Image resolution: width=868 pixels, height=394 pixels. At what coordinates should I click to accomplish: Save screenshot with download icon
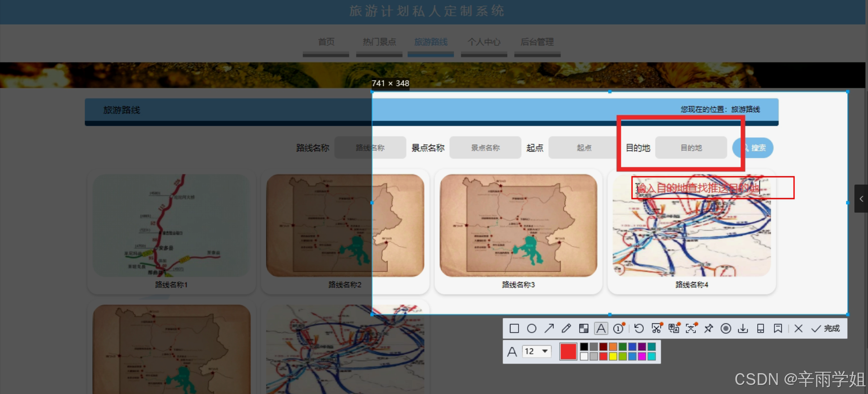(743, 328)
